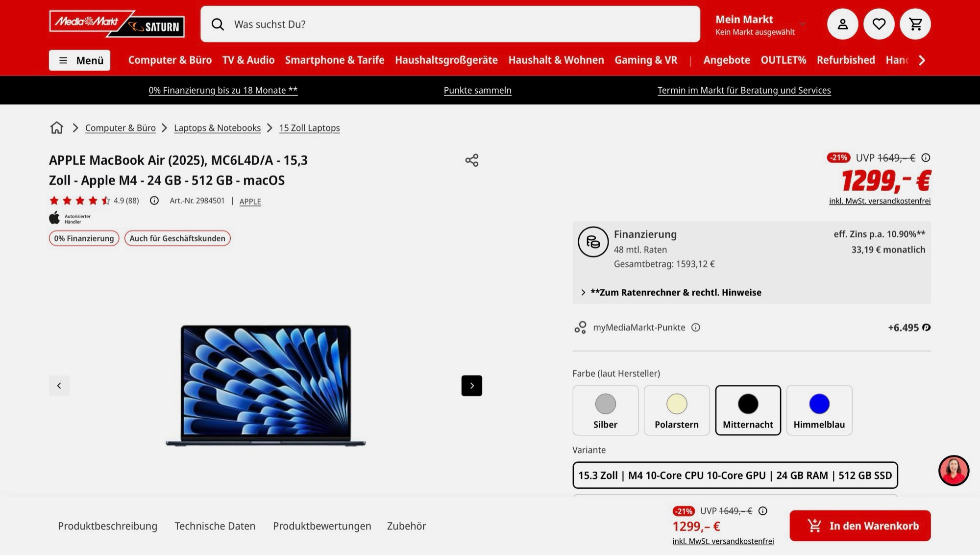This screenshot has width=980, height=555.
Task: Choose the Polarstern color option
Action: pyautogui.click(x=676, y=410)
